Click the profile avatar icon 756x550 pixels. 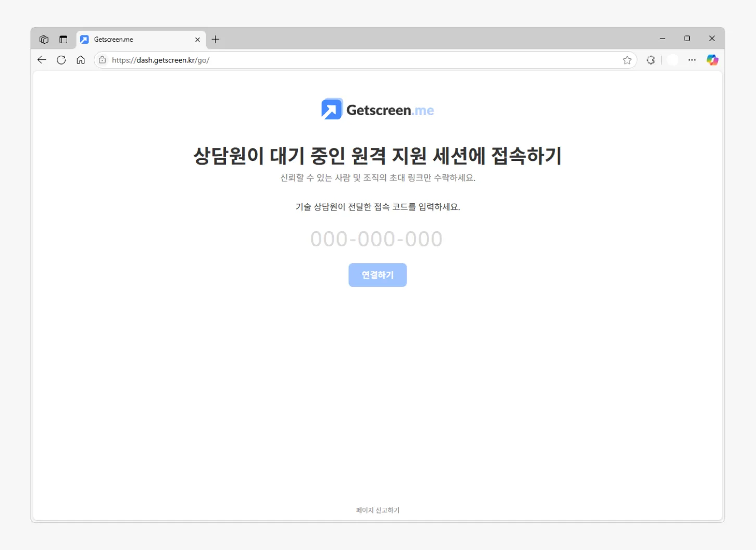click(x=672, y=60)
